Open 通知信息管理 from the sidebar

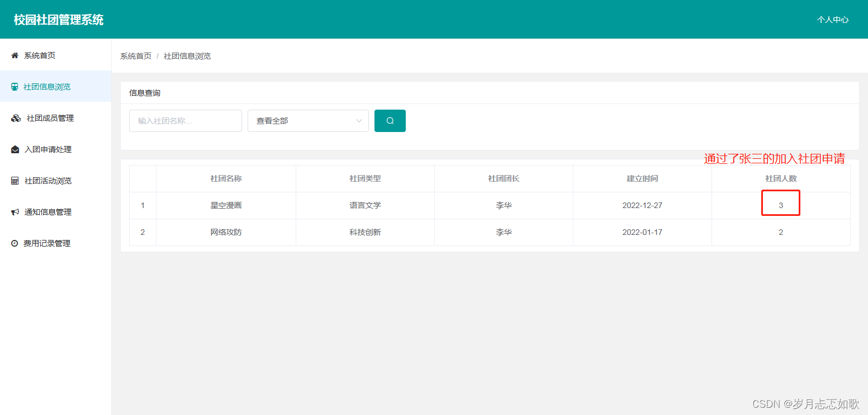[56, 212]
